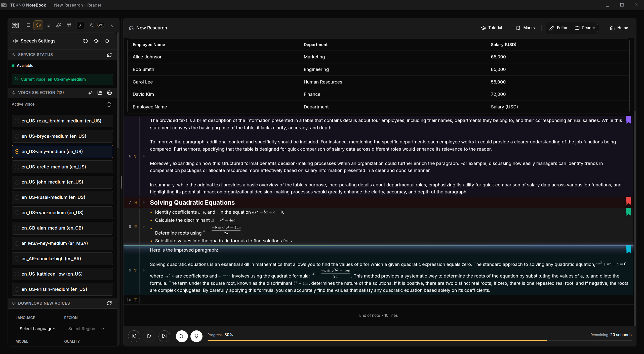Choose the en_GB-alan-medium voice

[x=62, y=228]
